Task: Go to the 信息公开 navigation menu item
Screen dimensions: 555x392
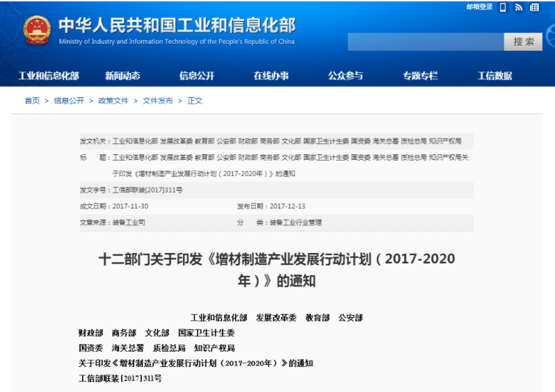Action: pyautogui.click(x=197, y=76)
